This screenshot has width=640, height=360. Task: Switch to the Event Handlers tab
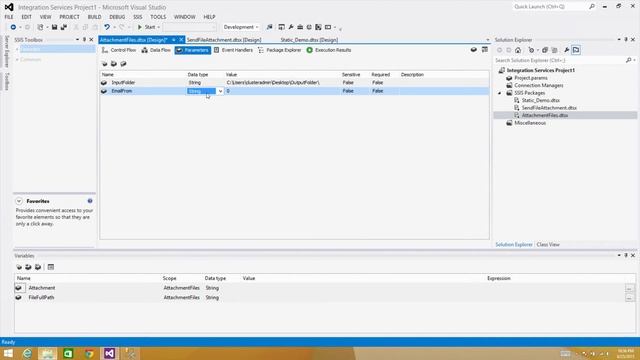coord(233,50)
